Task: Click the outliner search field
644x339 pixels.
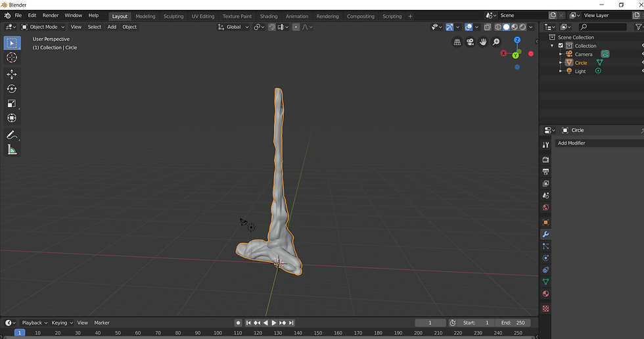Action: tap(602, 27)
